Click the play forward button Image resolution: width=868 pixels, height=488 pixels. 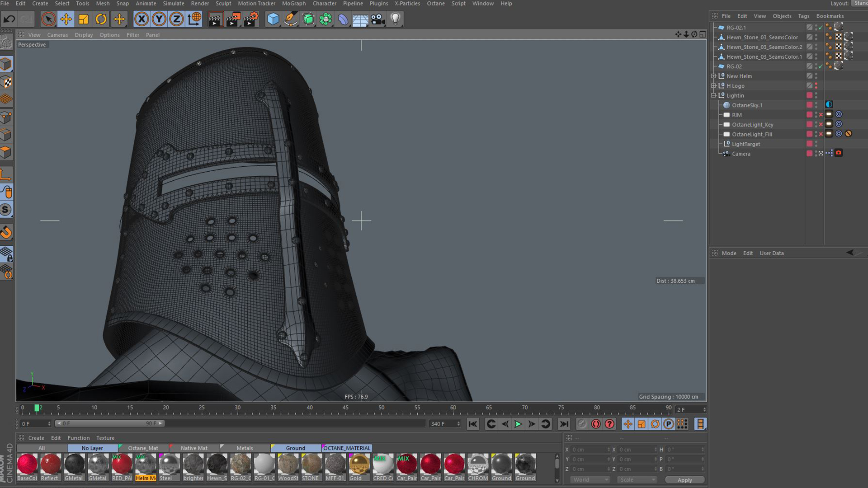point(518,424)
